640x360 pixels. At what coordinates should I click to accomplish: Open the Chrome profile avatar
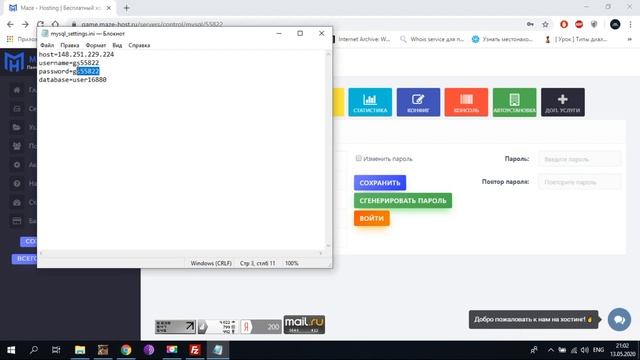(615, 24)
